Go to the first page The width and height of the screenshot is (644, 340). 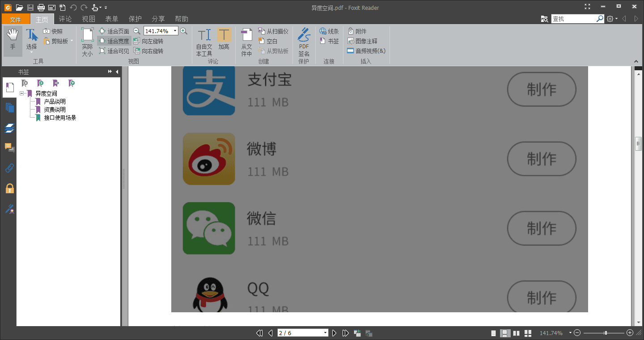259,333
